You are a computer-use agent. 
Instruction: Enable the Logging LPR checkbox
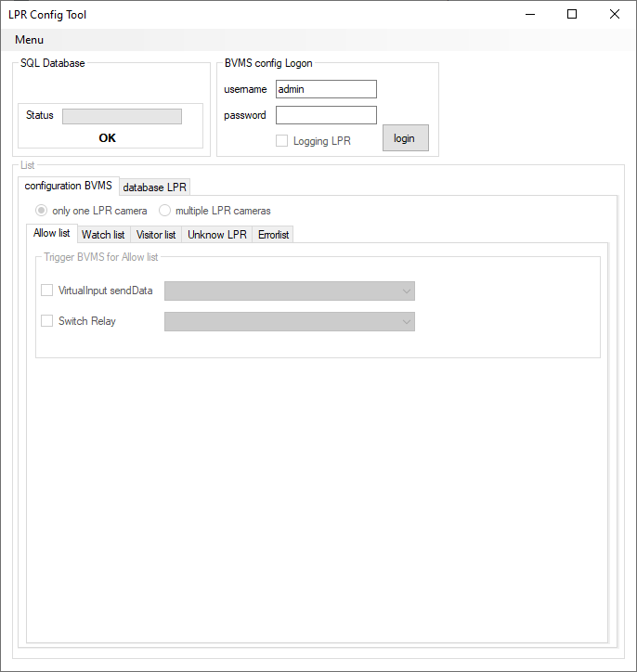[282, 141]
